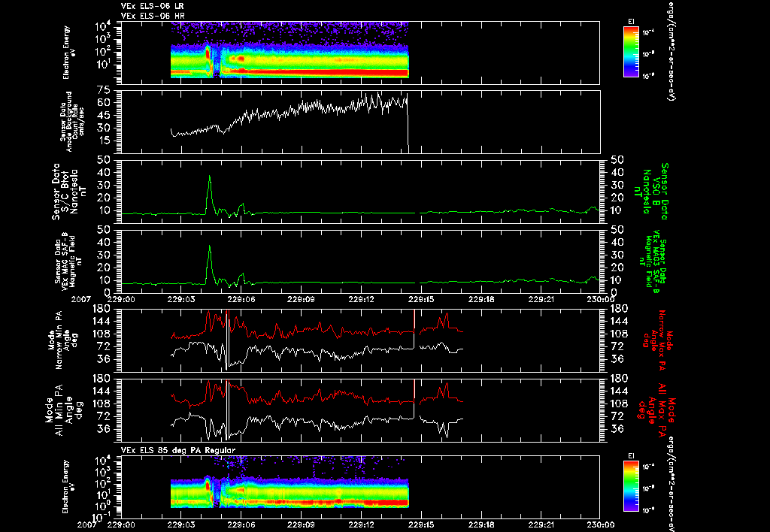Click the 'El' label above the bottom color bar
The width and height of the screenshot is (770, 532).
pos(631,456)
